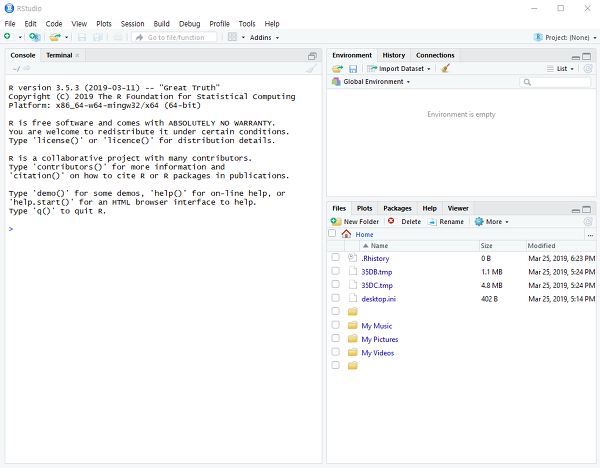Click the Home path link

pos(364,235)
